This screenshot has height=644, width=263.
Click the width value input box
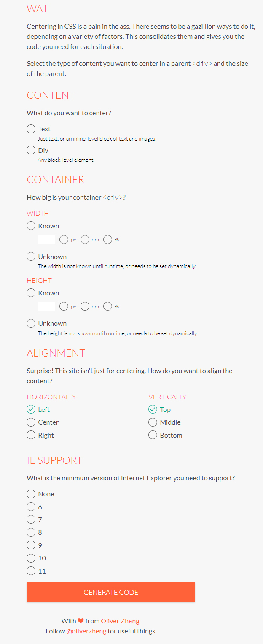46,239
